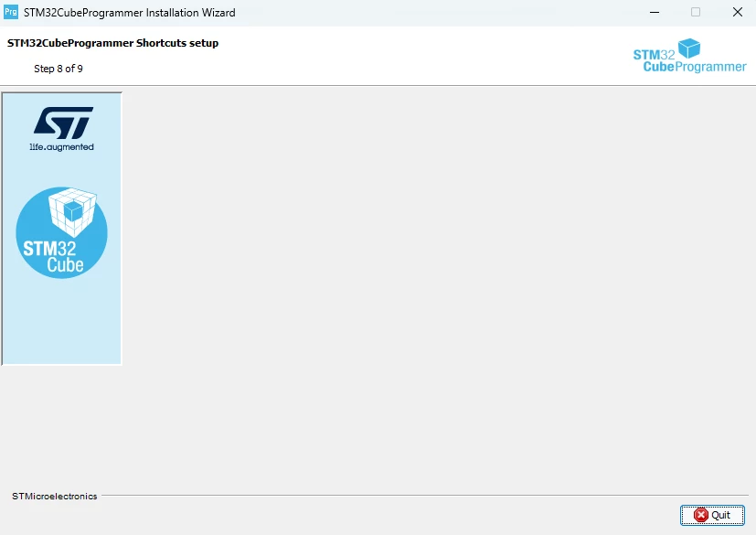Close the installation wizard window
Viewport: 756px width, 535px height.
click(737, 12)
